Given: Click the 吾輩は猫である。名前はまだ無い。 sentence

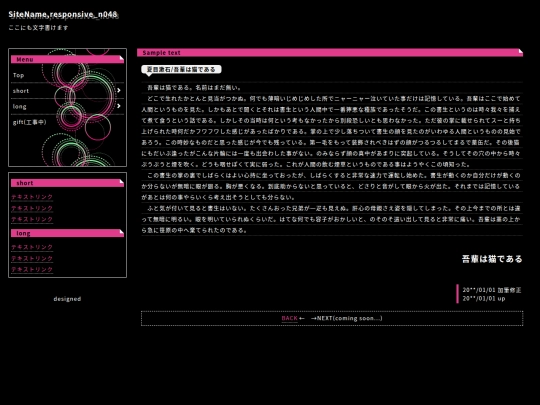Looking at the screenshot, I should pyautogui.click(x=195, y=87).
